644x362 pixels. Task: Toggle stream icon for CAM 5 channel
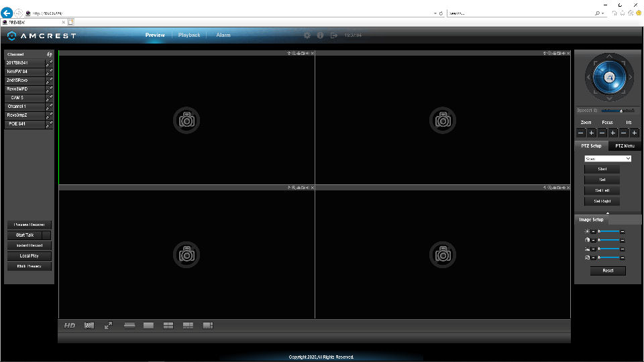point(49,98)
